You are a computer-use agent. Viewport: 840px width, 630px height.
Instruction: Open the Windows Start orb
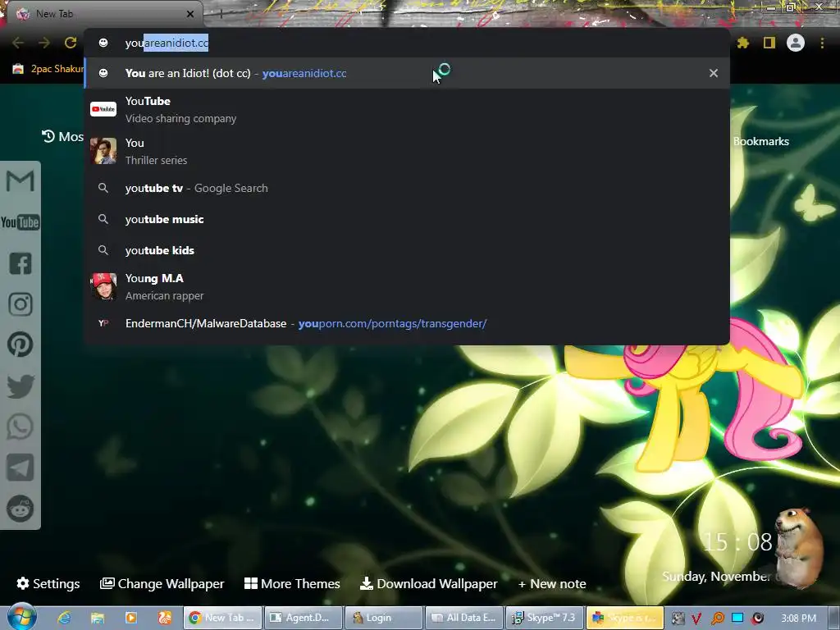tap(21, 617)
